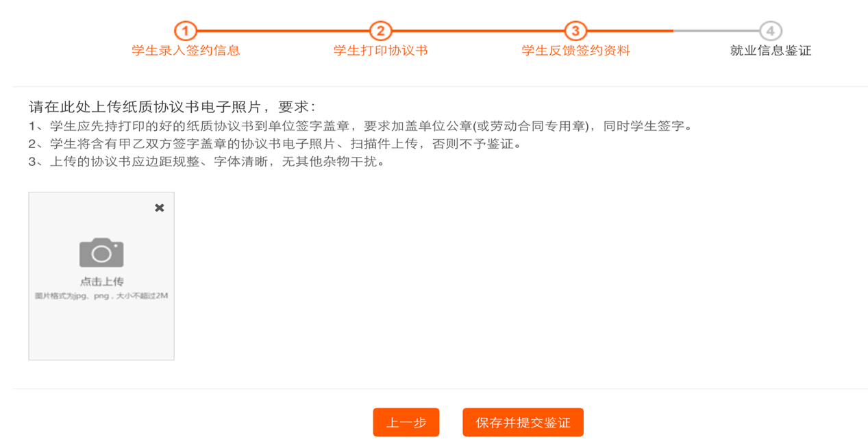
Task: Open the 学生录入签约信息 step
Action: pyautogui.click(x=186, y=51)
